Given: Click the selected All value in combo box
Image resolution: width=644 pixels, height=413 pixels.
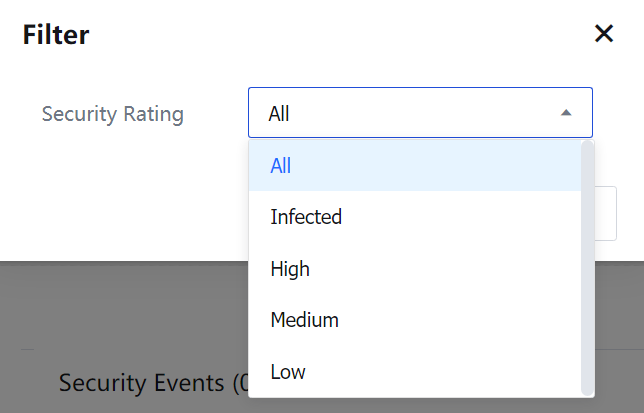Looking at the screenshot, I should 279,114.
